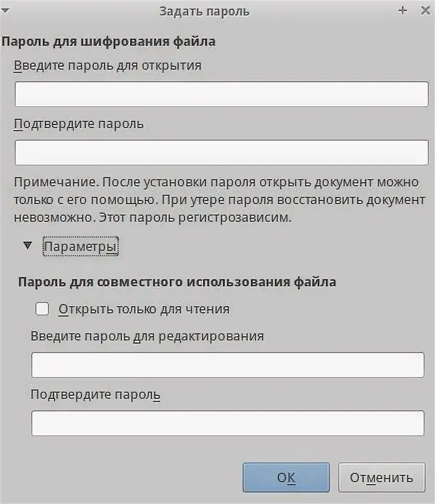Click the Открыть только для чтения label text
The width and height of the screenshot is (435, 504).
pyautogui.click(x=144, y=309)
